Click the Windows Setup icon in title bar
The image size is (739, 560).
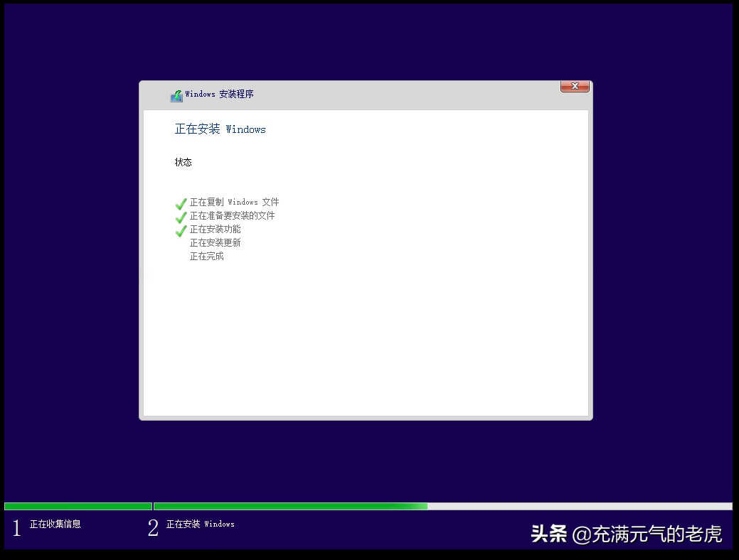(x=176, y=95)
